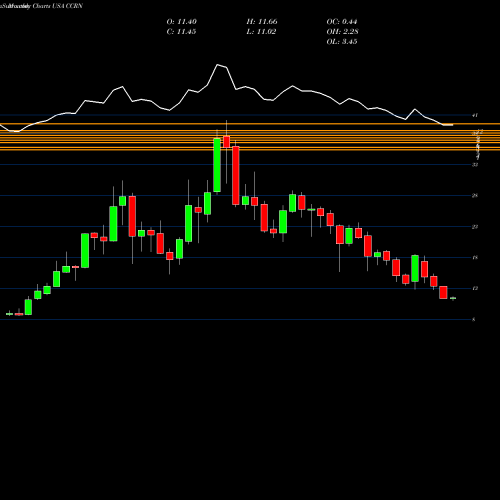Screen dimensions: 500x500
Task: Click the highest peak of the white indicator line
Action: coord(218,65)
